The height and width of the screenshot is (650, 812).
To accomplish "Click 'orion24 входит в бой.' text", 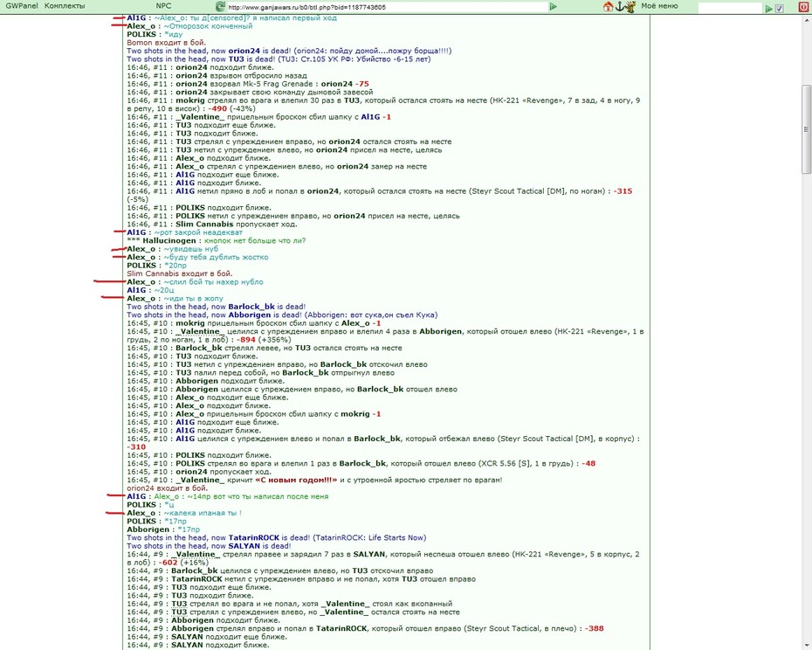I will (x=168, y=487).
